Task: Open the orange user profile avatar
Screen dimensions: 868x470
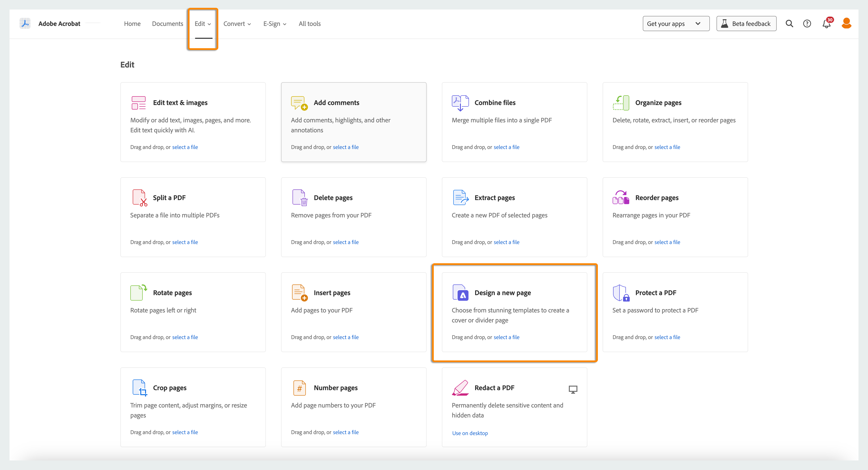Action: [846, 23]
